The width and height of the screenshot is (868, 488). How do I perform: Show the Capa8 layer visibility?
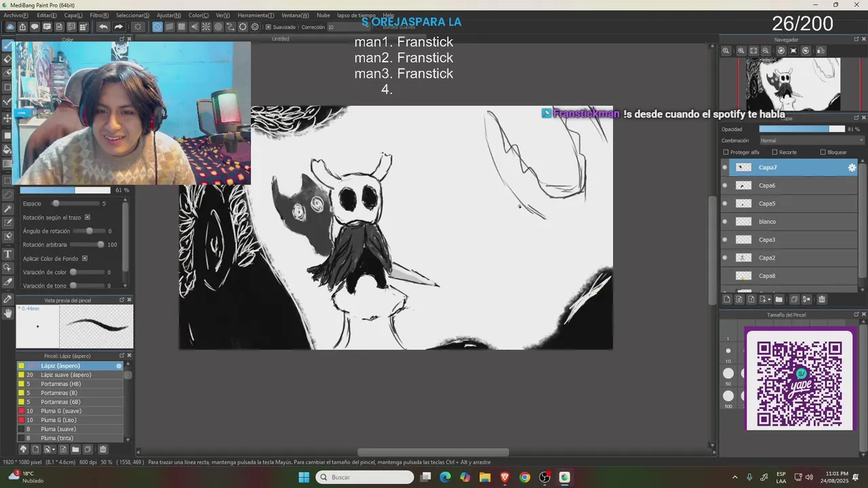[x=725, y=276]
